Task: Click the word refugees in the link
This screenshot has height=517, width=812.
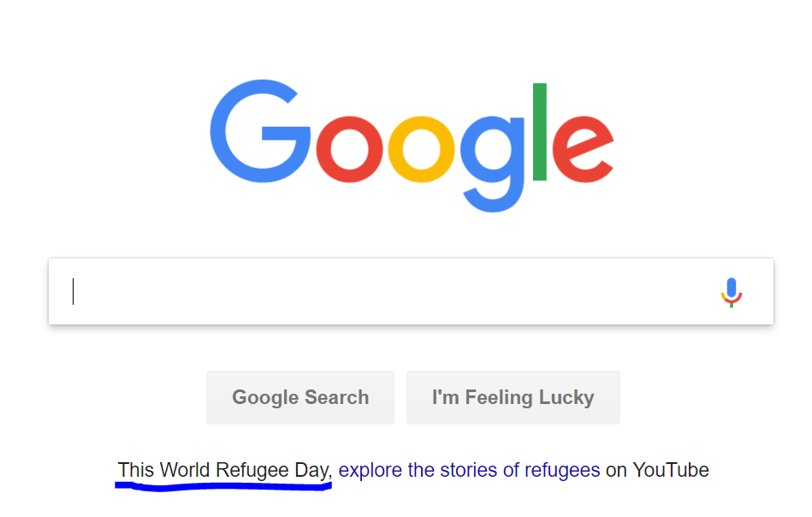Action: click(x=562, y=471)
